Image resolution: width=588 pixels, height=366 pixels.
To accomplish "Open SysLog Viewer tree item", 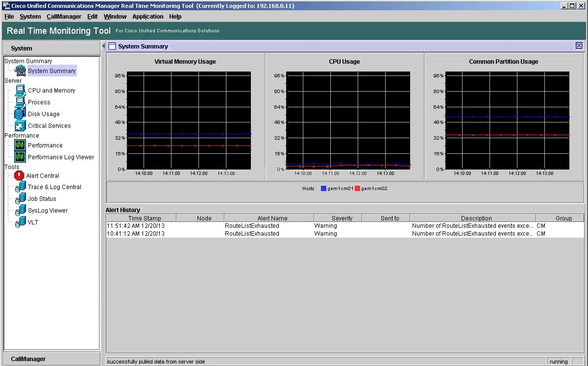I will pos(48,211).
